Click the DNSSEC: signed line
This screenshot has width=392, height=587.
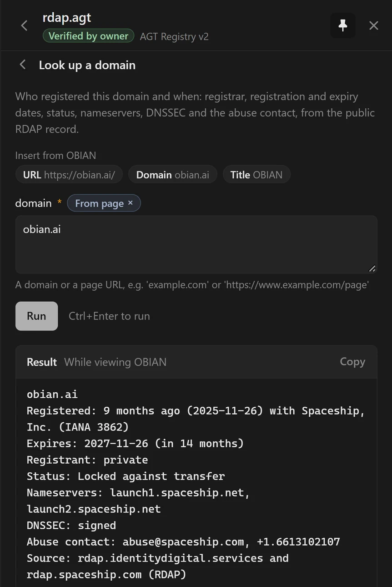tap(71, 525)
